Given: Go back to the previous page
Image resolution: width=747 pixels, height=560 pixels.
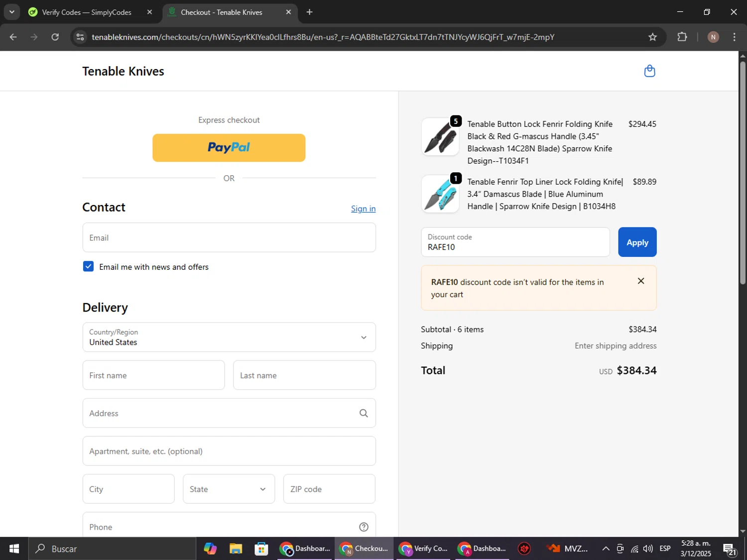Looking at the screenshot, I should coord(13,37).
